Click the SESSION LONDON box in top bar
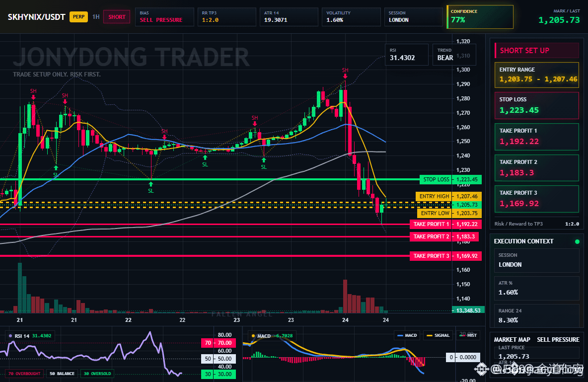Viewport: 588px width, 382px height. coord(413,17)
